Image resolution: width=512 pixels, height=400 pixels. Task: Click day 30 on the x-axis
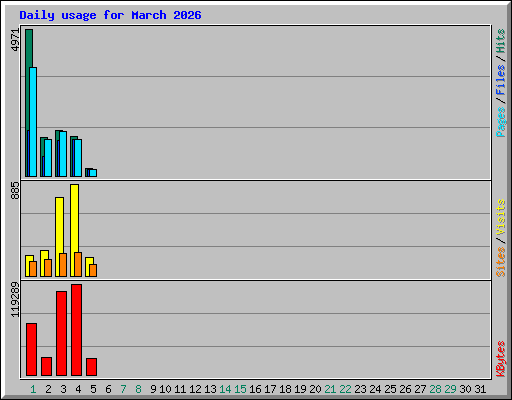(x=465, y=389)
